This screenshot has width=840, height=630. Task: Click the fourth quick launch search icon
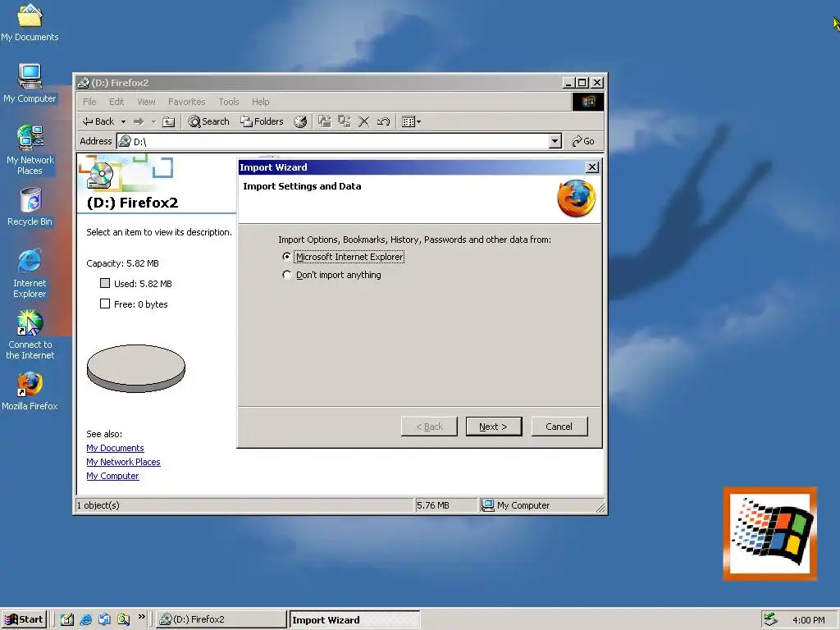click(123, 619)
